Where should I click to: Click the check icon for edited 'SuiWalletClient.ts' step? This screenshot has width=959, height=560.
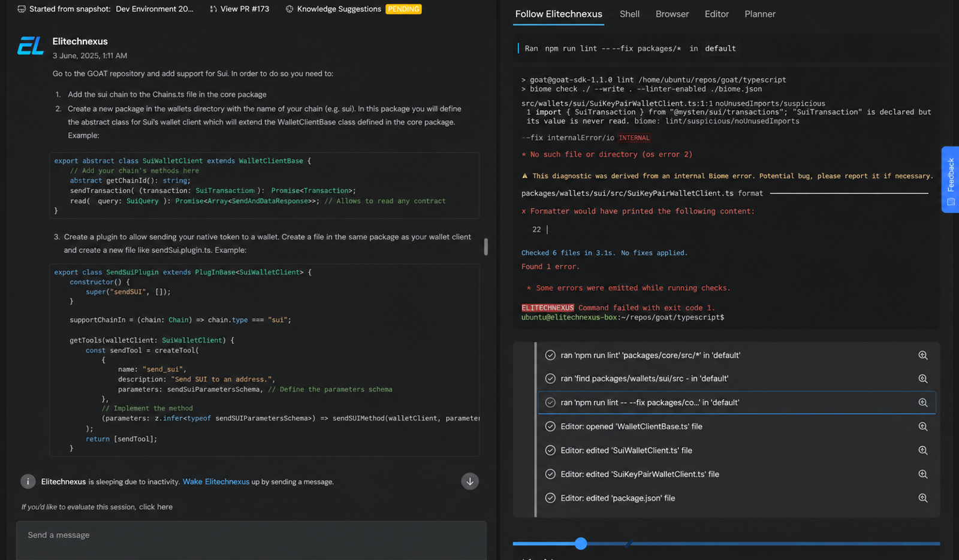(550, 450)
